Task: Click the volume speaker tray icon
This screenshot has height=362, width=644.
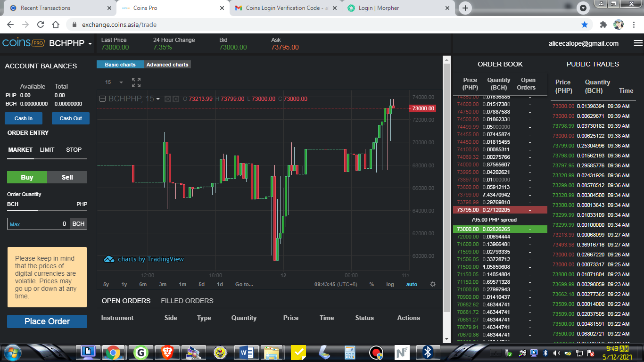Action: click(556, 353)
